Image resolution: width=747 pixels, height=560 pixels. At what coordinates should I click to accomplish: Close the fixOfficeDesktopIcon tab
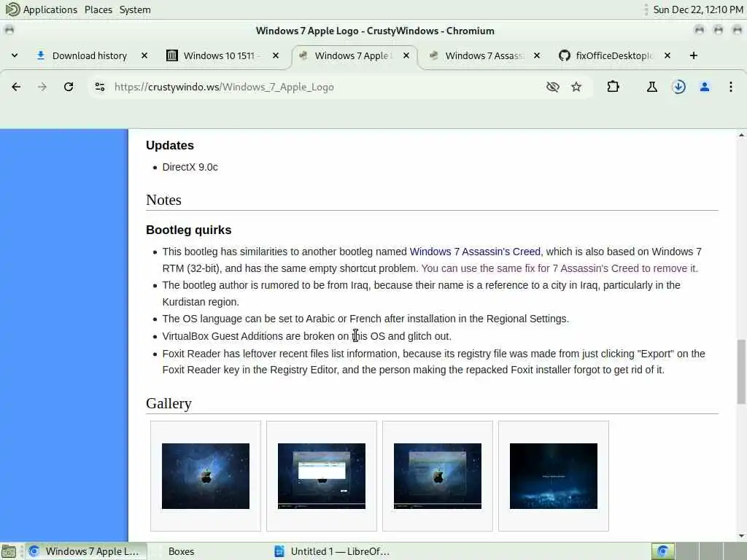pos(667,55)
